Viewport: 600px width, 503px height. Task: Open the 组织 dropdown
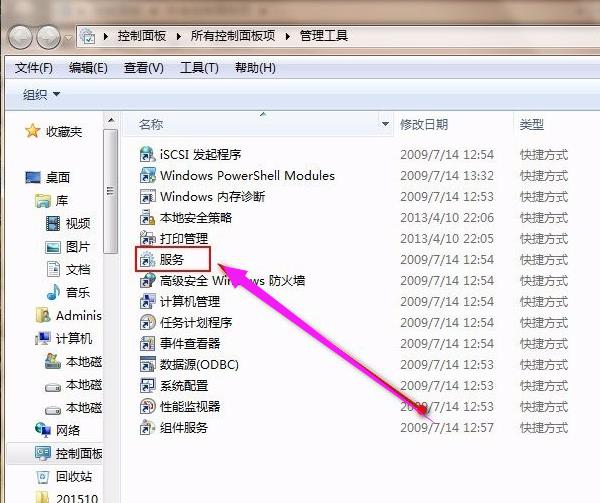(x=41, y=94)
